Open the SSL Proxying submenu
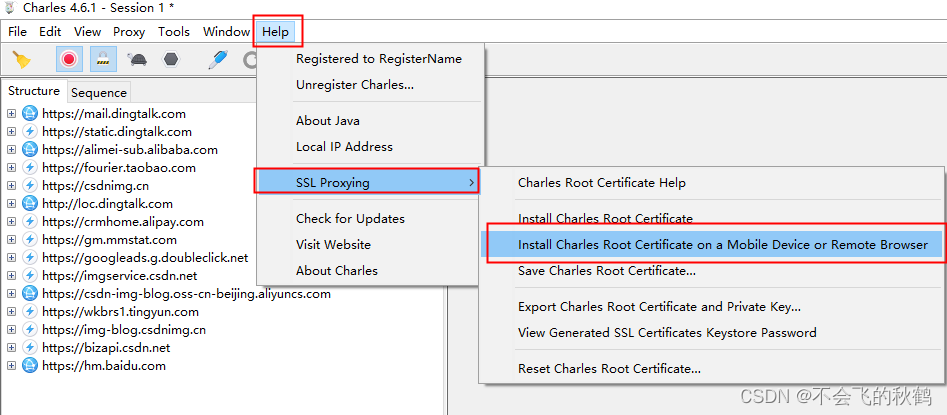 point(367,182)
